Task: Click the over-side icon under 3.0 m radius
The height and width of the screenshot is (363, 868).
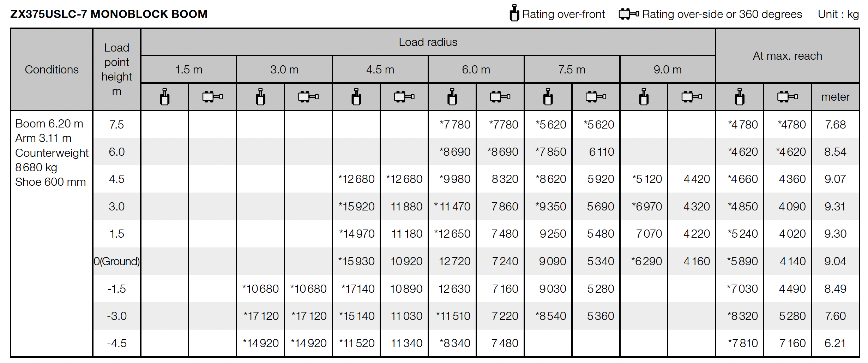Action: pos(308,97)
